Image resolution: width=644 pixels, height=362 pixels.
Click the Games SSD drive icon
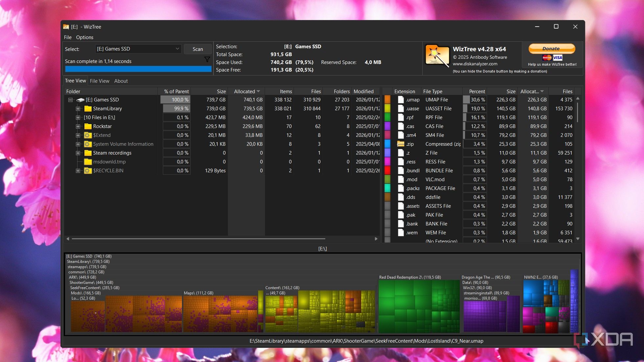80,100
